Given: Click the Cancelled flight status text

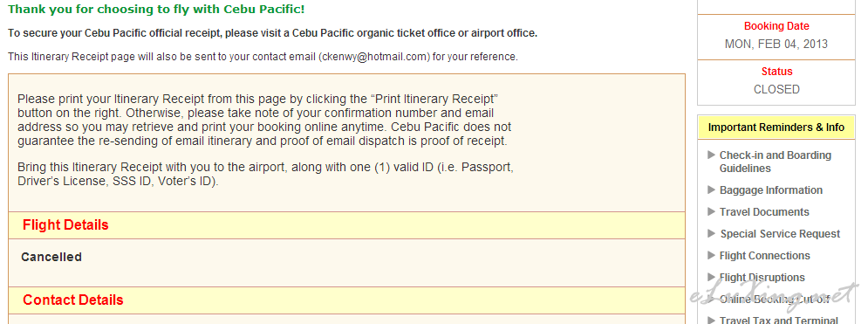Looking at the screenshot, I should [x=51, y=257].
